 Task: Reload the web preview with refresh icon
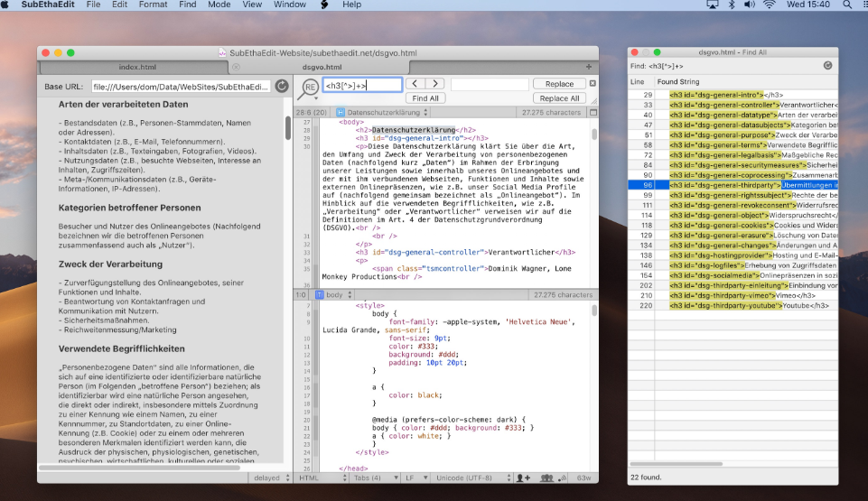tap(281, 87)
